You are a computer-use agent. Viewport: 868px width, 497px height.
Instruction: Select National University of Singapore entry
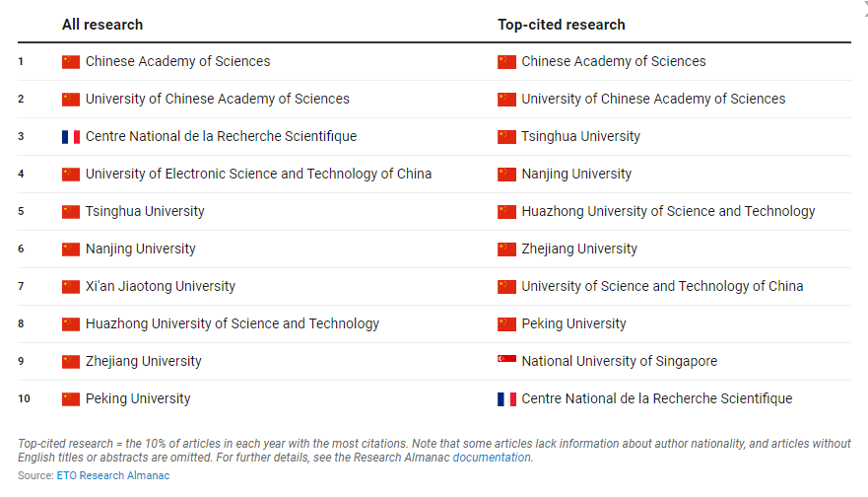(619, 361)
